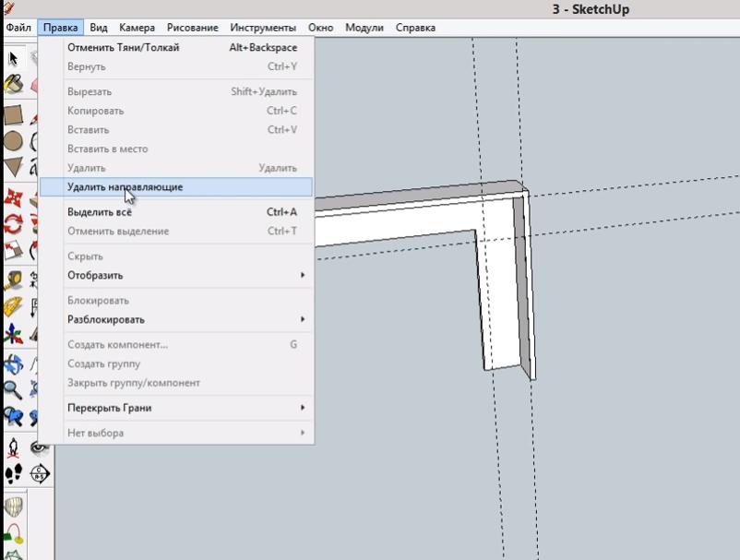Image resolution: width=740 pixels, height=560 pixels.
Task: Click Выделить всё in the menu
Action: [x=100, y=212]
